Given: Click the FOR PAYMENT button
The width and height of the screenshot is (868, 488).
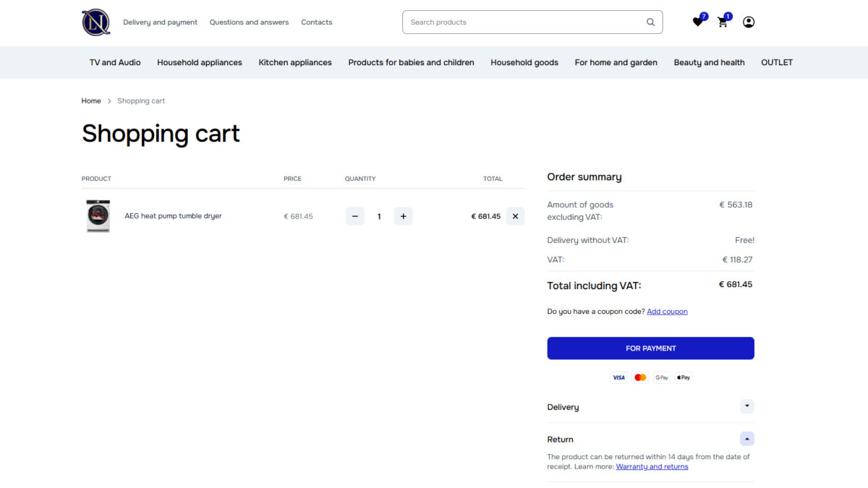Looking at the screenshot, I should 650,348.
